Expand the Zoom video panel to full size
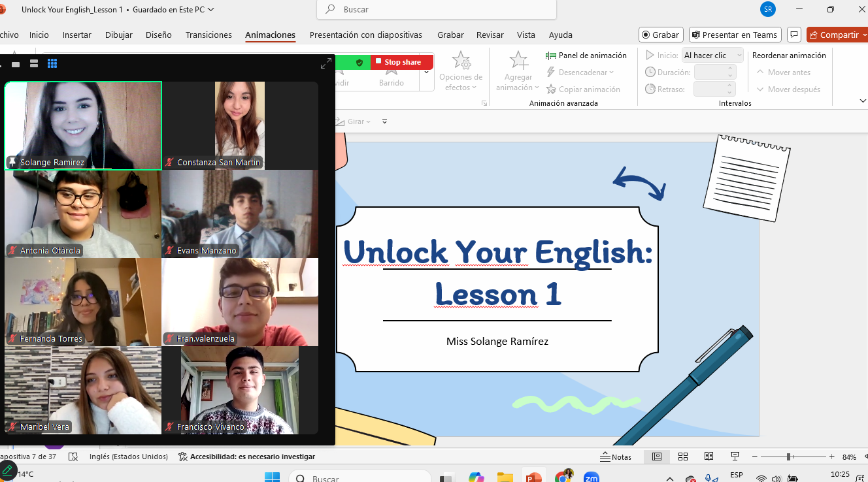Image resolution: width=868 pixels, height=482 pixels. (x=325, y=63)
